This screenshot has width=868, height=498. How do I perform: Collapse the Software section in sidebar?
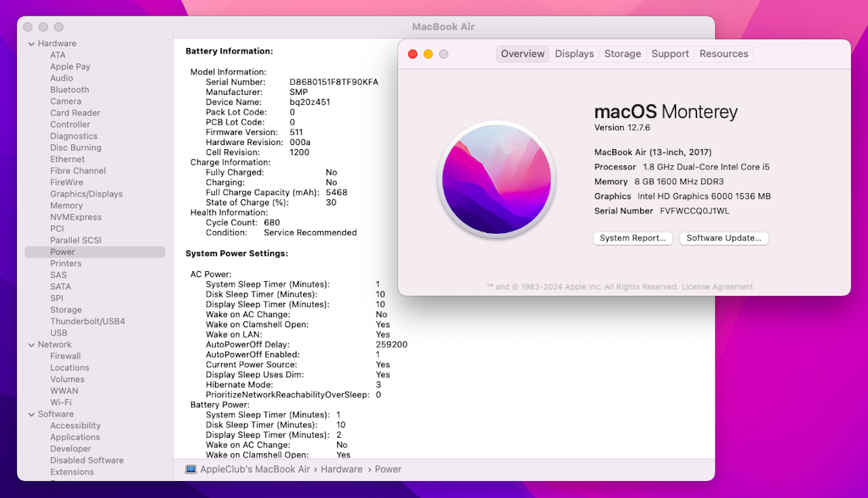coord(31,414)
